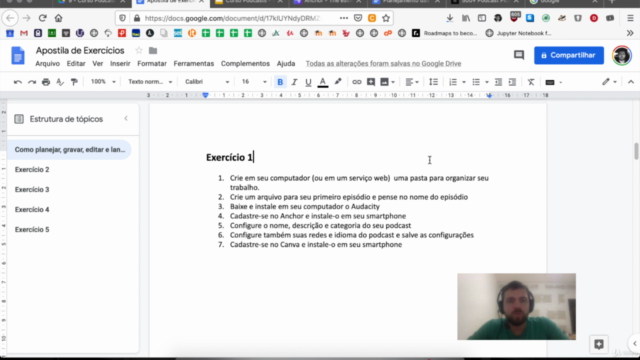Redo the last action in toolbar
This screenshot has width=640, height=360.
[32, 82]
